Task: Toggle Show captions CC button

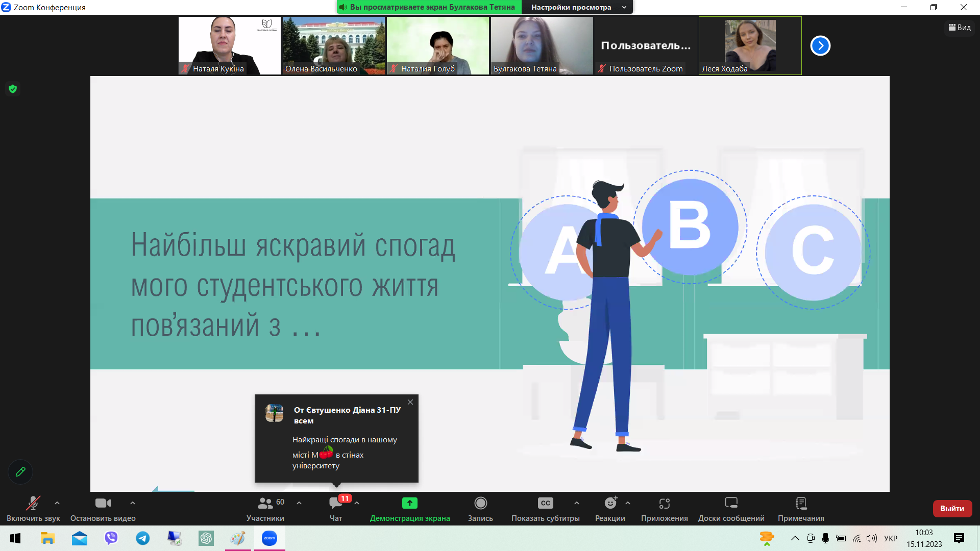Action: (x=545, y=504)
